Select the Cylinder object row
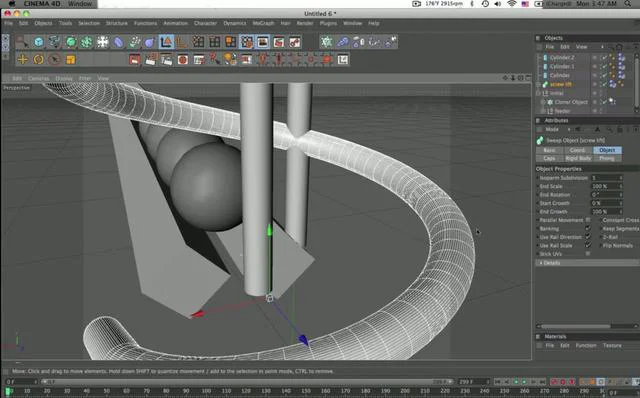Viewport: 640px width, 398px height. click(x=560, y=75)
